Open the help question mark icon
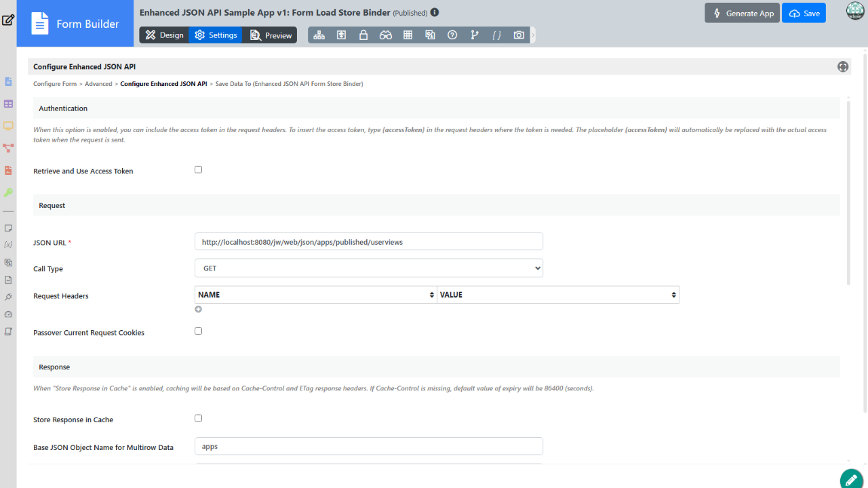The height and width of the screenshot is (488, 868). tap(452, 35)
